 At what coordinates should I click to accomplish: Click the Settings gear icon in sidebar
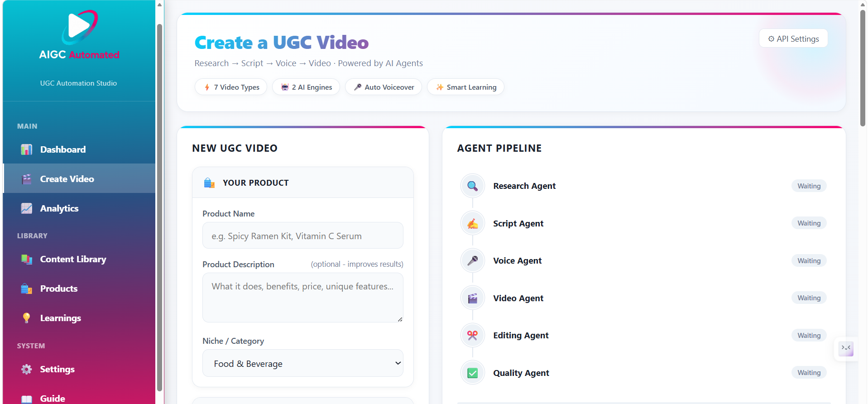pyautogui.click(x=27, y=369)
